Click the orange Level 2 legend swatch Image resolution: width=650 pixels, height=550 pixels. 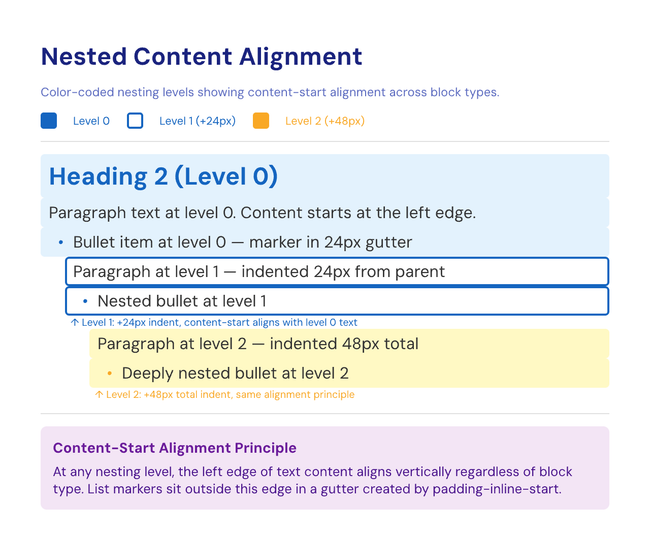[261, 121]
